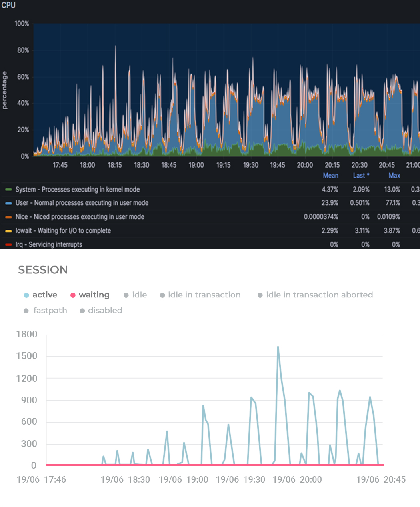This screenshot has height=507, width=420.
Task: Click the highest peak in the session chart
Action: click(278, 347)
